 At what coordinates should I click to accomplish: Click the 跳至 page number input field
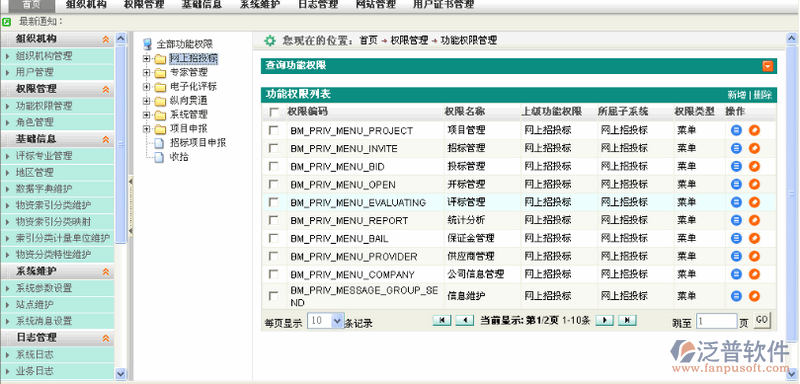pyautogui.click(x=716, y=321)
